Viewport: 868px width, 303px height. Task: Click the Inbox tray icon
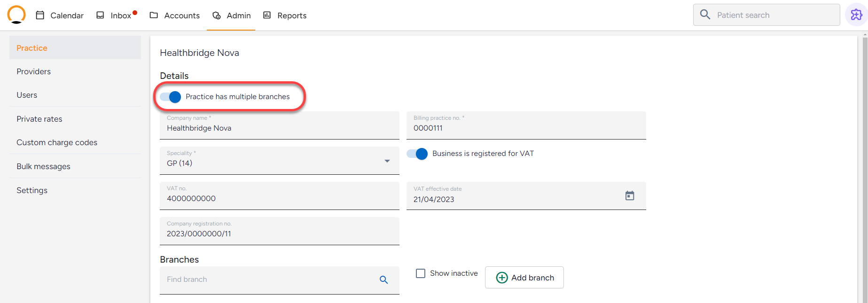100,15
